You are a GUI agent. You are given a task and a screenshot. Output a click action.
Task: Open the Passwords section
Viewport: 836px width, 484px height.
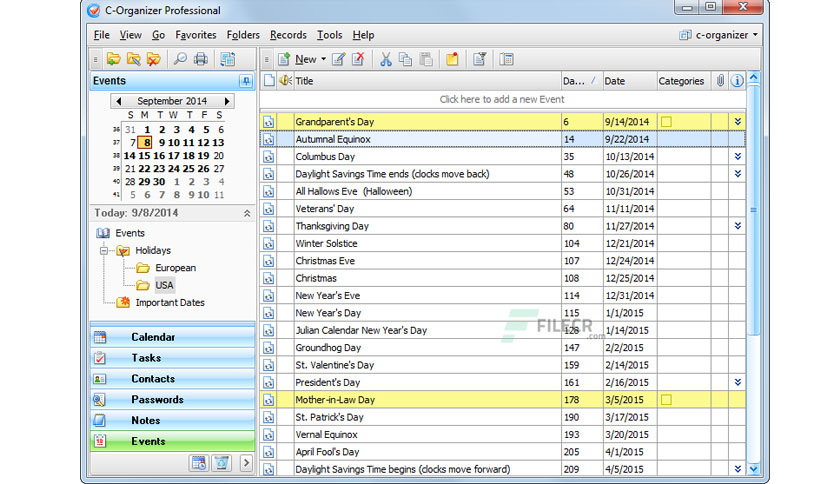[x=172, y=399]
